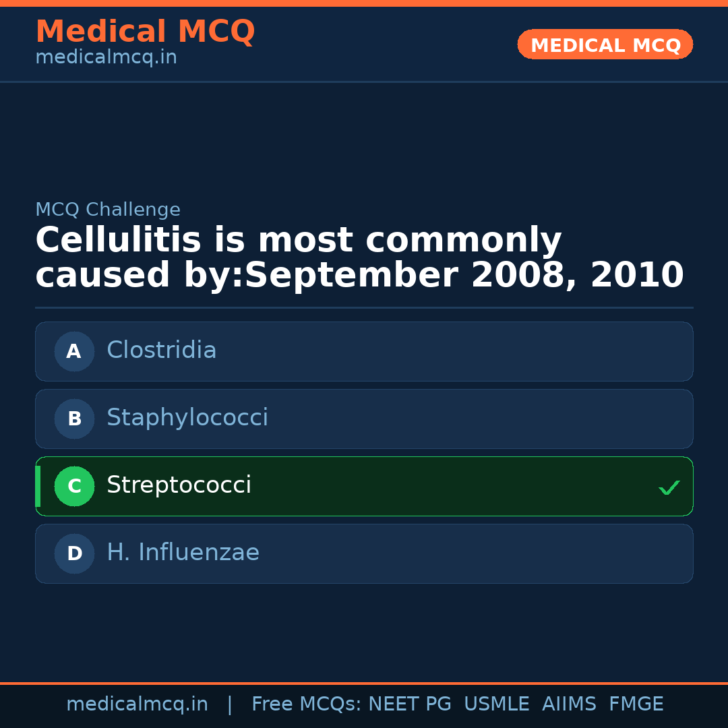Click the AIIMS footer label
The image size is (728, 728).
coord(569,704)
